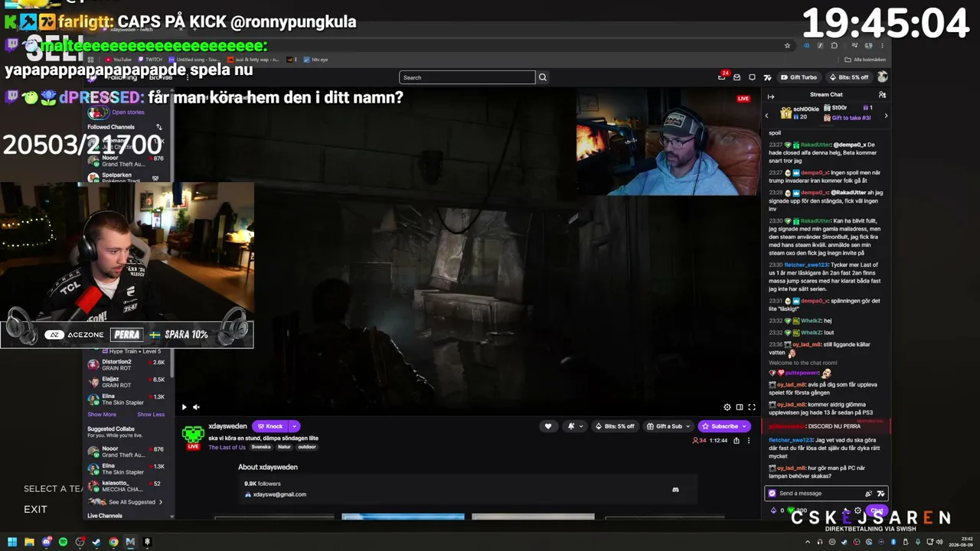This screenshot has width=980, height=551.
Task: Open The Last of Us category link
Action: (x=227, y=447)
